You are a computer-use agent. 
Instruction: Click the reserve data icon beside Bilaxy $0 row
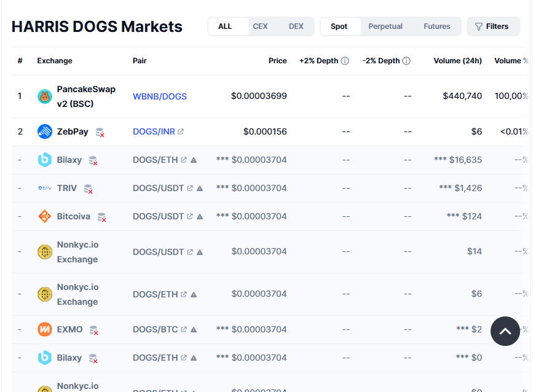(x=93, y=358)
